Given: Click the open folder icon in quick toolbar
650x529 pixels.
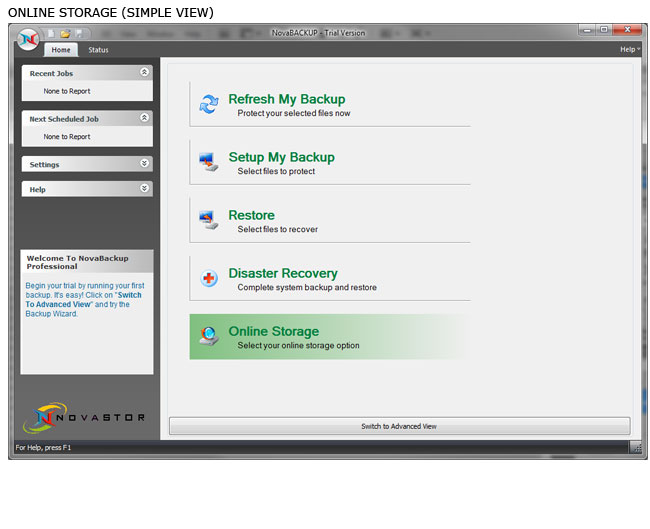Looking at the screenshot, I should (x=64, y=33).
